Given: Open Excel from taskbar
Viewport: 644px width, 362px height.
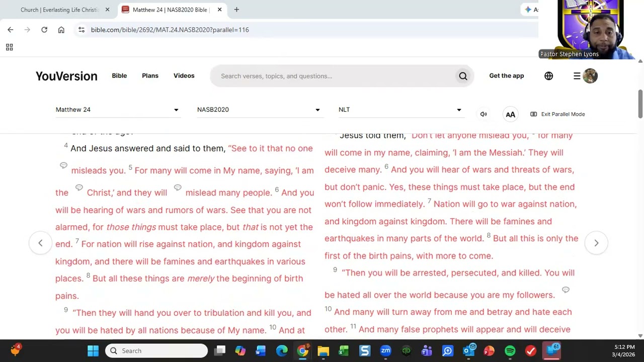Looking at the screenshot, I should (x=344, y=350).
